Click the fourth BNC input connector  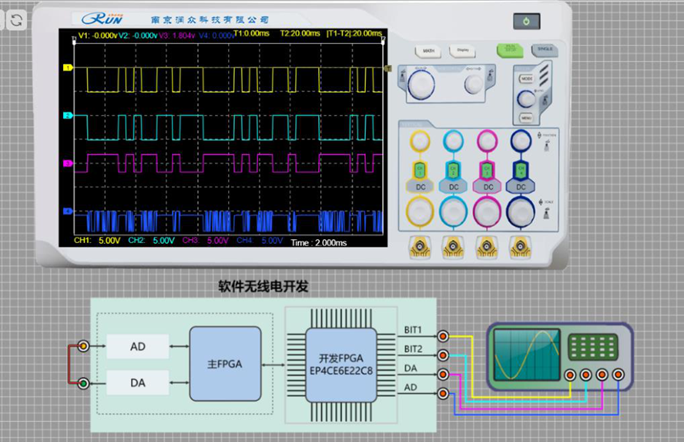pyautogui.click(x=519, y=245)
